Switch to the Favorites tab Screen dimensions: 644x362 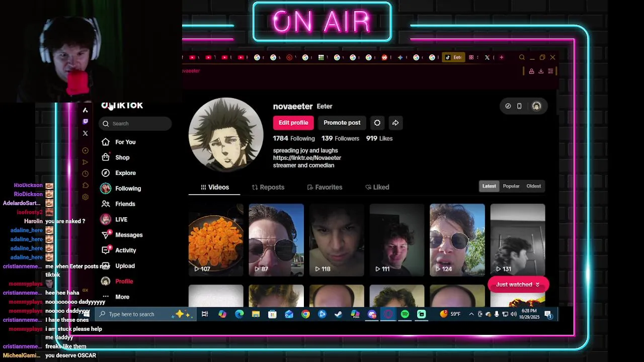tap(325, 187)
